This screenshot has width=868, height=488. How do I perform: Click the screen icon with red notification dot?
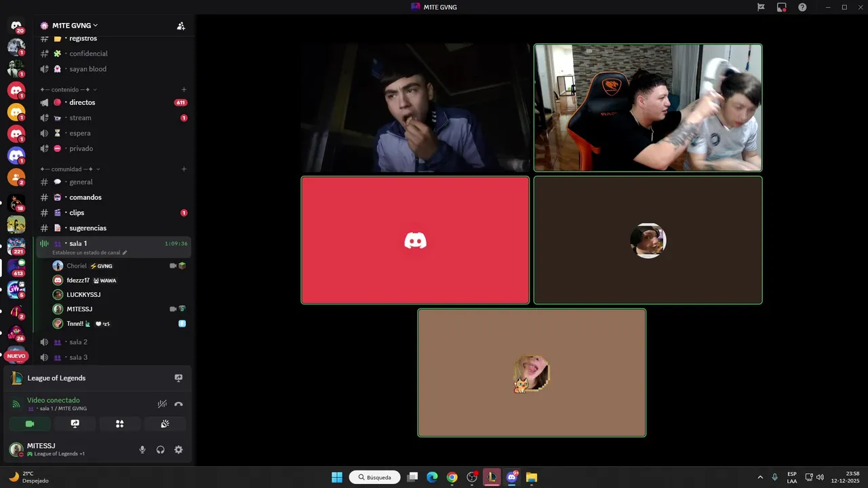coord(781,7)
